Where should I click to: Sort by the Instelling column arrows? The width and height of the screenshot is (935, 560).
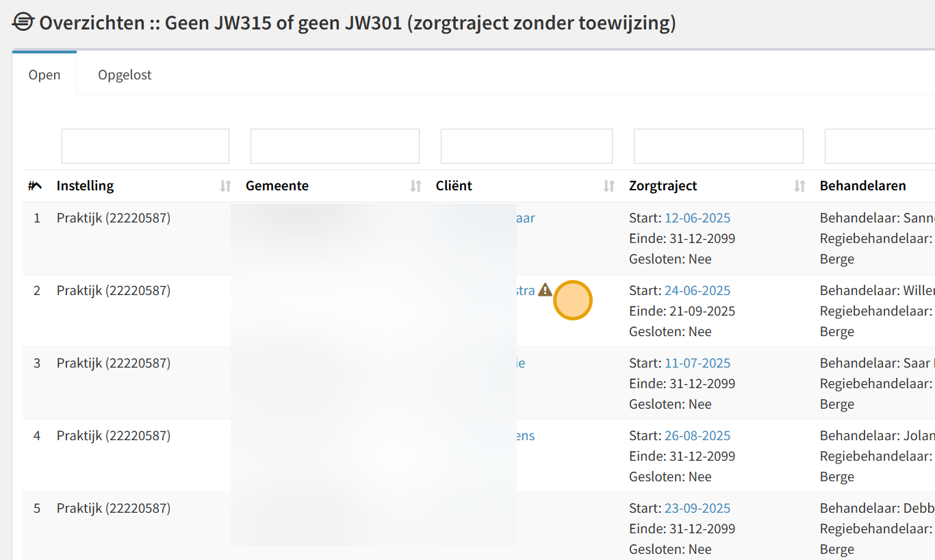225,186
